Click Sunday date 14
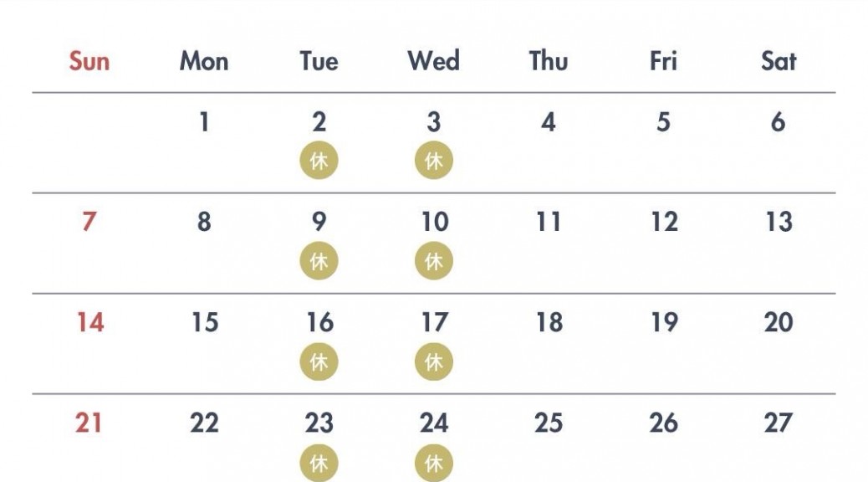 (x=89, y=323)
